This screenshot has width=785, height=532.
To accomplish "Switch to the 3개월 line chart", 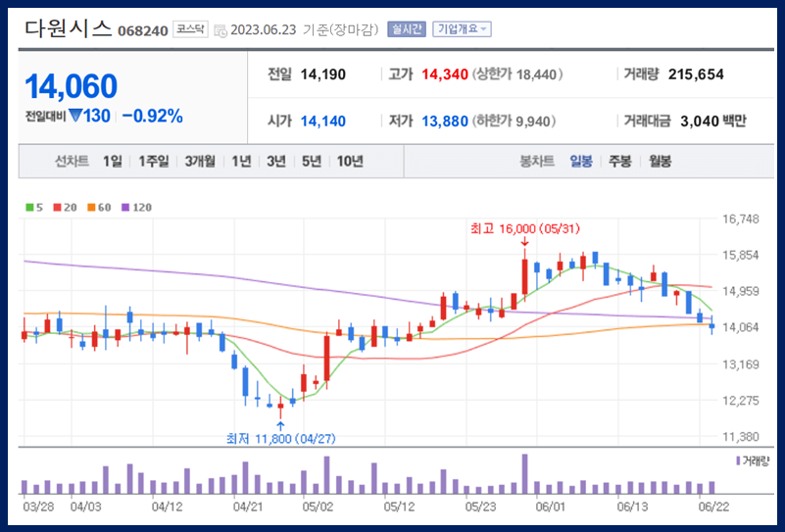I will tap(200, 161).
